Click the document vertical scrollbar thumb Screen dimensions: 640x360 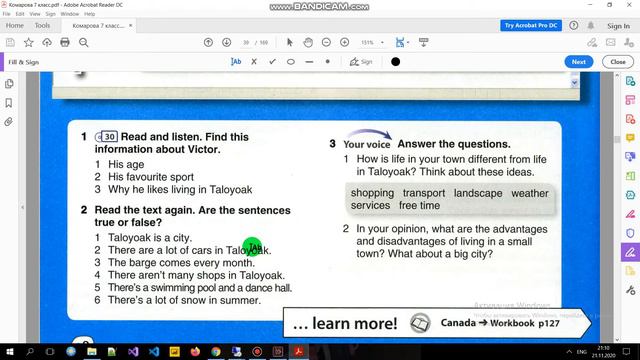coord(617,140)
